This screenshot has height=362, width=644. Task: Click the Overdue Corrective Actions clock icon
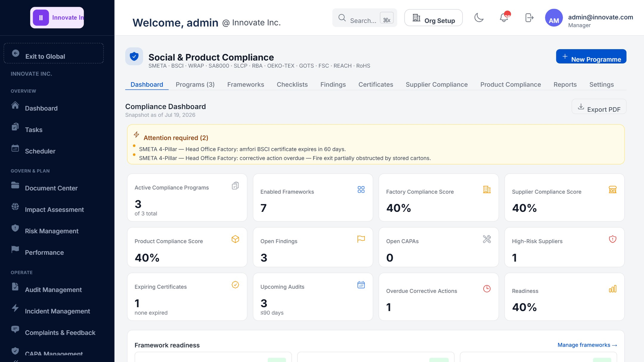click(x=487, y=289)
